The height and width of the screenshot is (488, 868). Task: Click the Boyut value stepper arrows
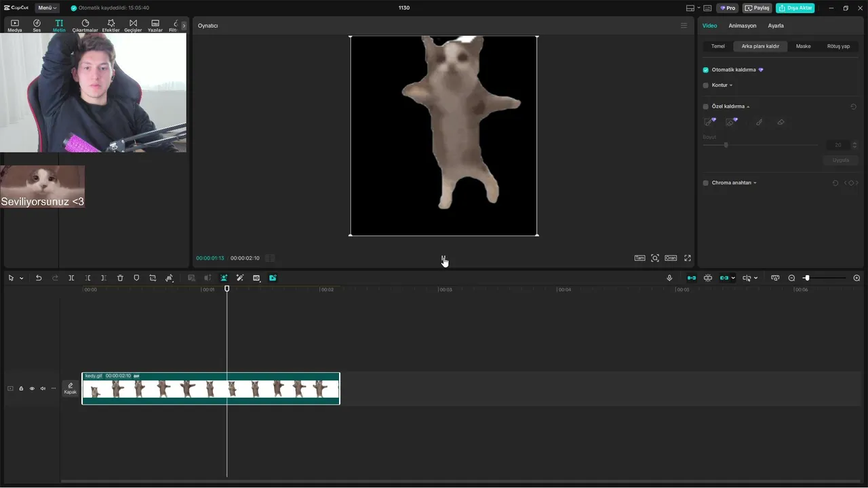(854, 145)
